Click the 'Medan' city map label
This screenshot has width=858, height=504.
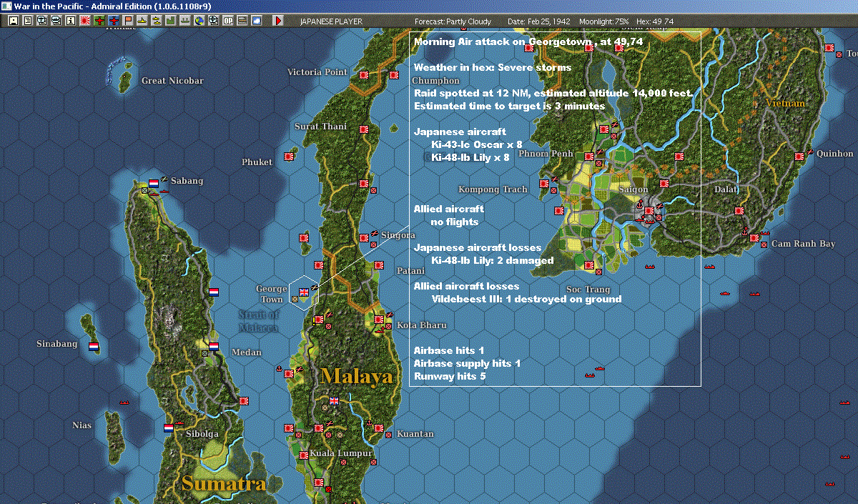[x=247, y=352]
